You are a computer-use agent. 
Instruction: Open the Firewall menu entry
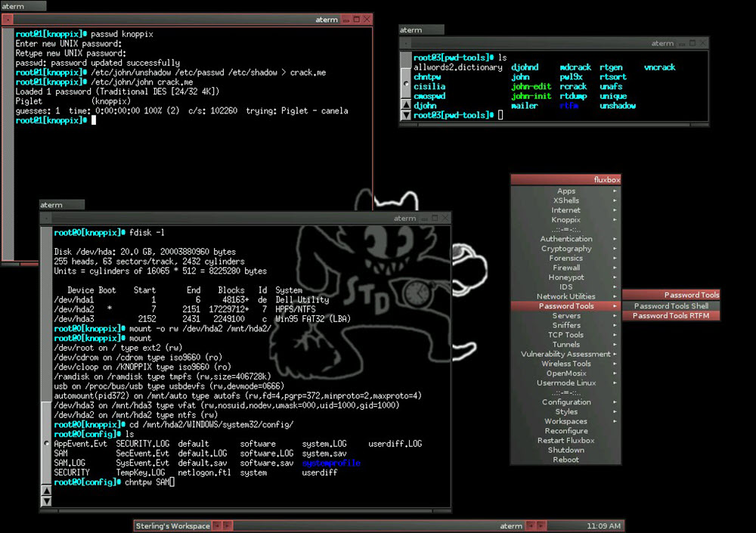[x=566, y=268]
